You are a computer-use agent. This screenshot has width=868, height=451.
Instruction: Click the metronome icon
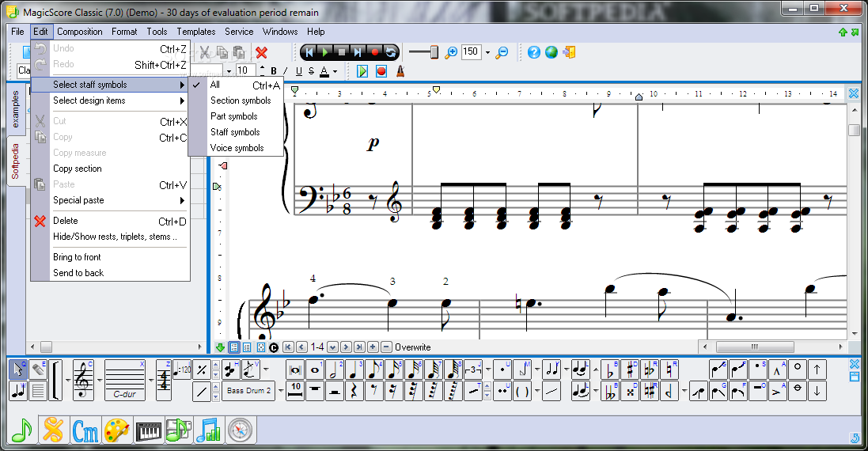tap(400, 71)
